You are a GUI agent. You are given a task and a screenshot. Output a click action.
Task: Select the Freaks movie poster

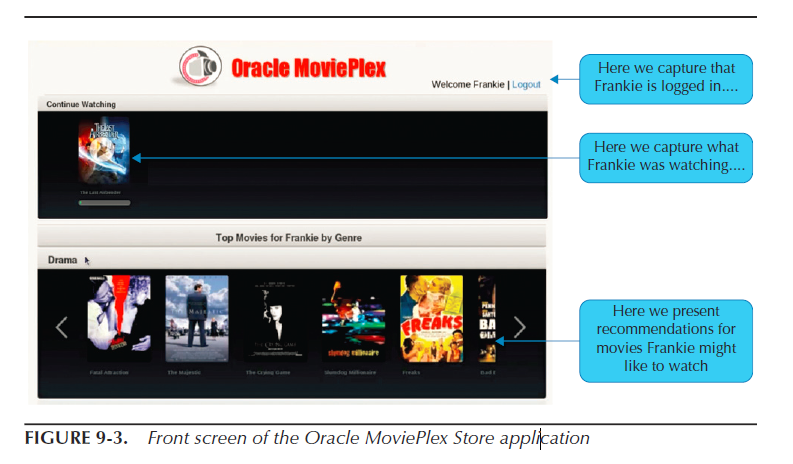point(431,318)
